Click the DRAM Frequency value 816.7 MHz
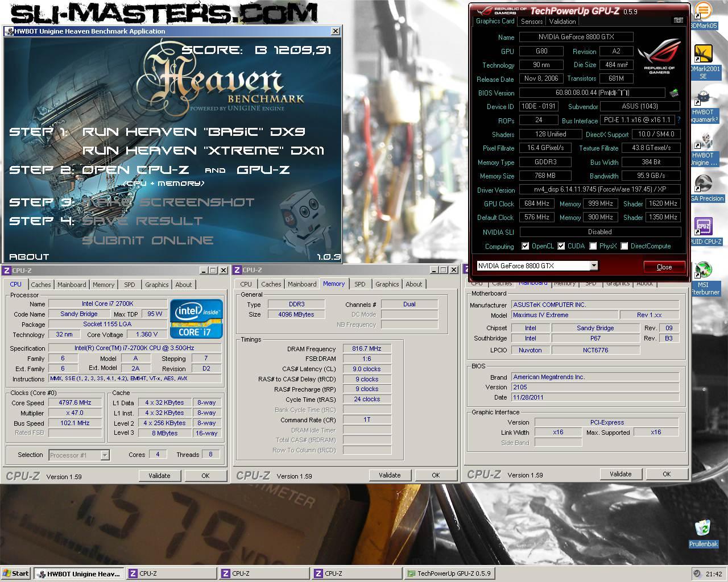The width and height of the screenshot is (728, 582). click(x=367, y=348)
